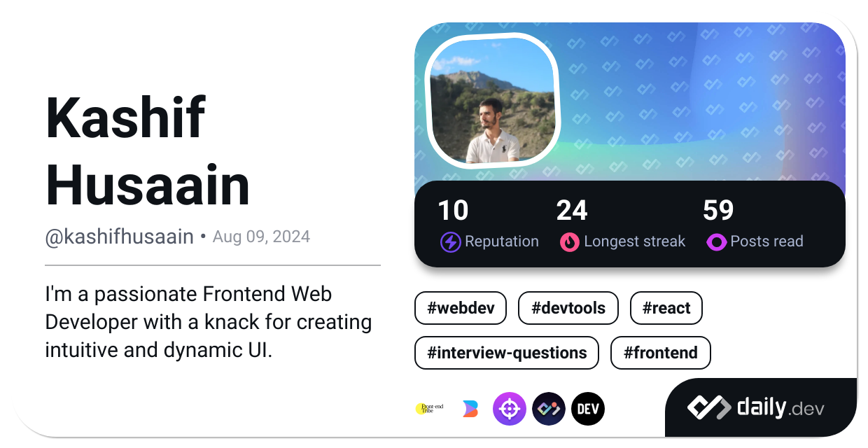The width and height of the screenshot is (868, 448).
Task: Choose the #interview-questions tag
Action: pyautogui.click(x=506, y=353)
